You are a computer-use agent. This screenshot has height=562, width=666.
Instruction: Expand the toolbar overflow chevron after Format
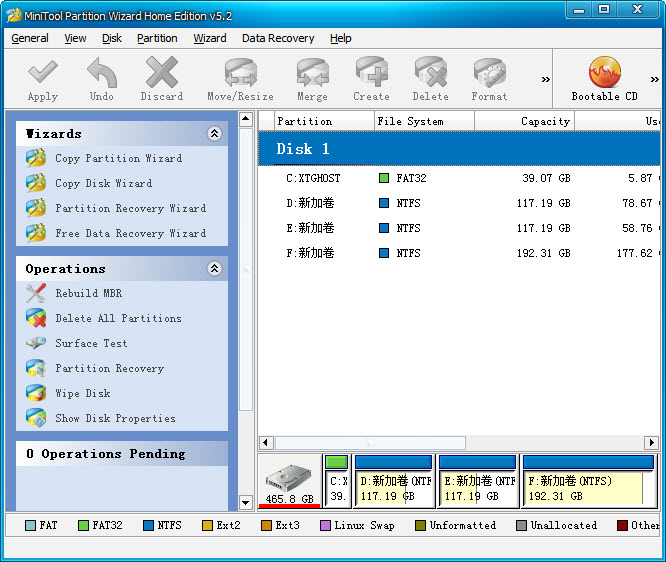[546, 79]
